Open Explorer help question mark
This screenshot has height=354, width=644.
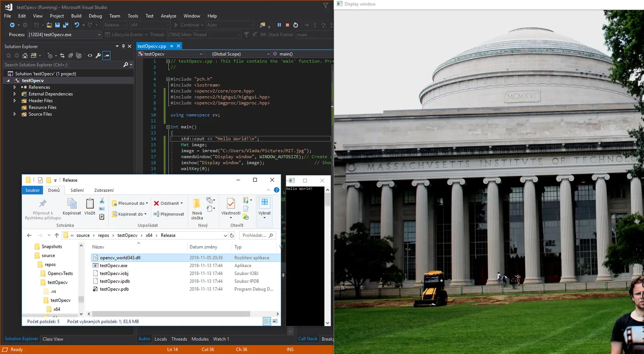pyautogui.click(x=277, y=190)
